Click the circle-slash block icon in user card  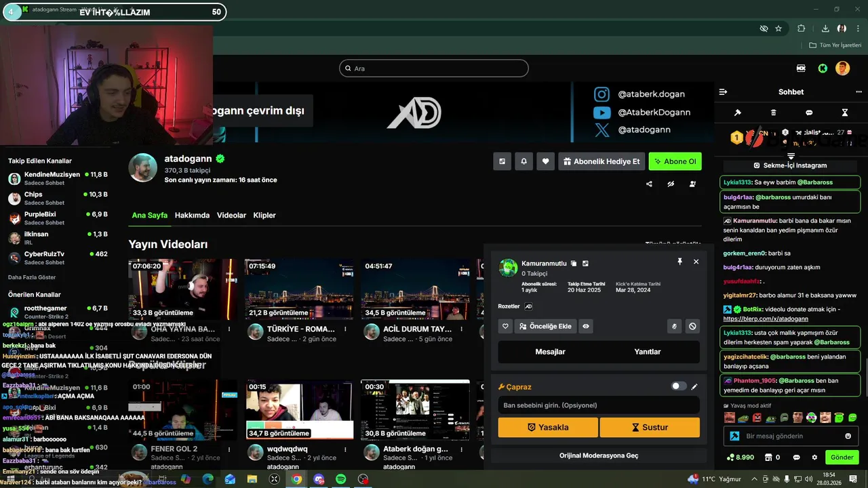click(x=692, y=326)
